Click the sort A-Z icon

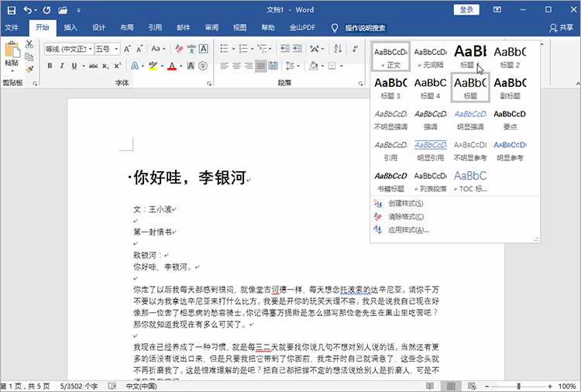338,49
